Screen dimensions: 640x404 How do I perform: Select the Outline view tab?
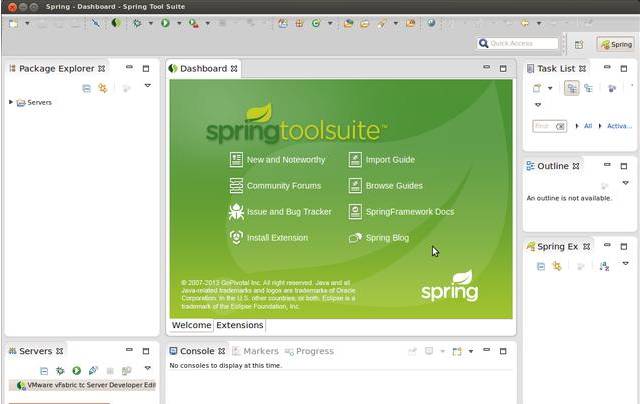(552, 166)
